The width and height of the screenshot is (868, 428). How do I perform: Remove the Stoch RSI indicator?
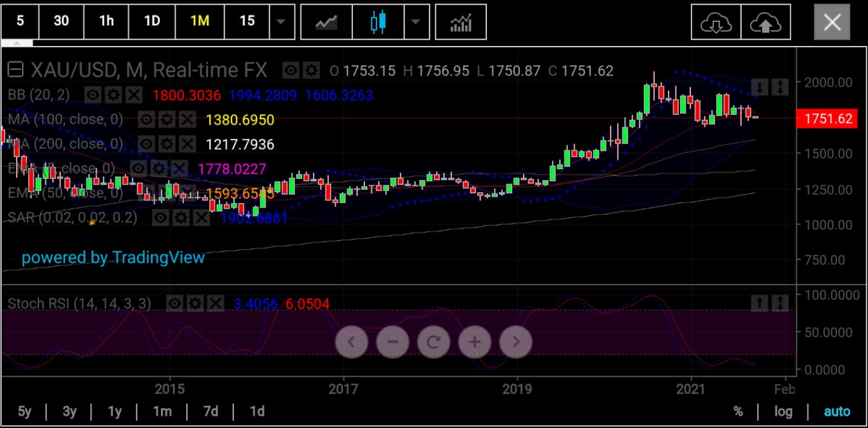click(x=216, y=303)
